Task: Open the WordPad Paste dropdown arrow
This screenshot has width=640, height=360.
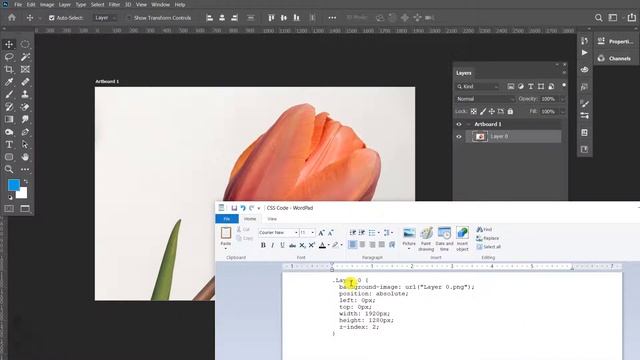Action: click(x=226, y=249)
